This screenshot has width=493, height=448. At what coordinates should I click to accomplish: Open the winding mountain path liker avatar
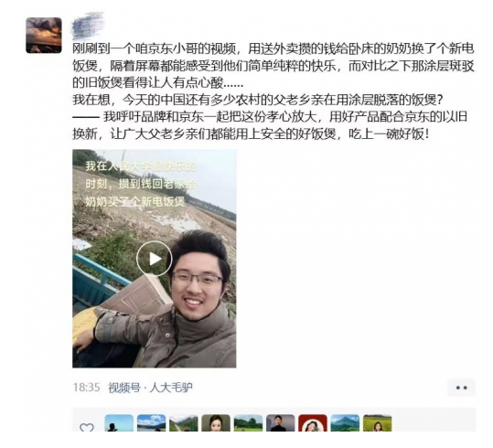pos(184,423)
